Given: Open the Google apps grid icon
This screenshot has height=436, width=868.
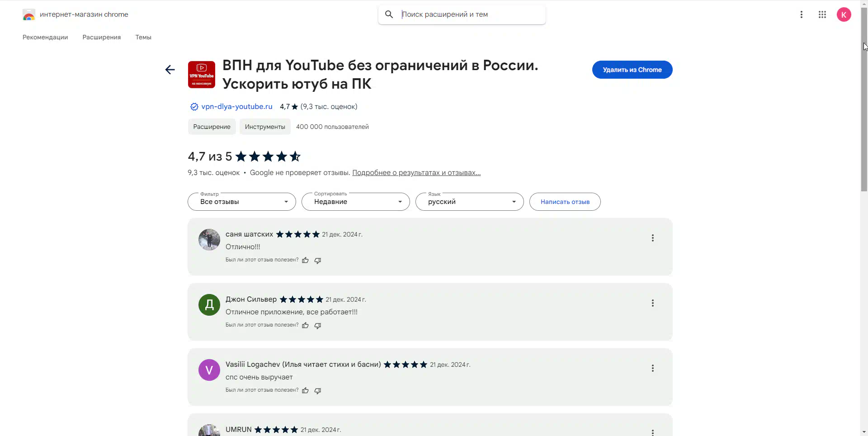Looking at the screenshot, I should (822, 14).
